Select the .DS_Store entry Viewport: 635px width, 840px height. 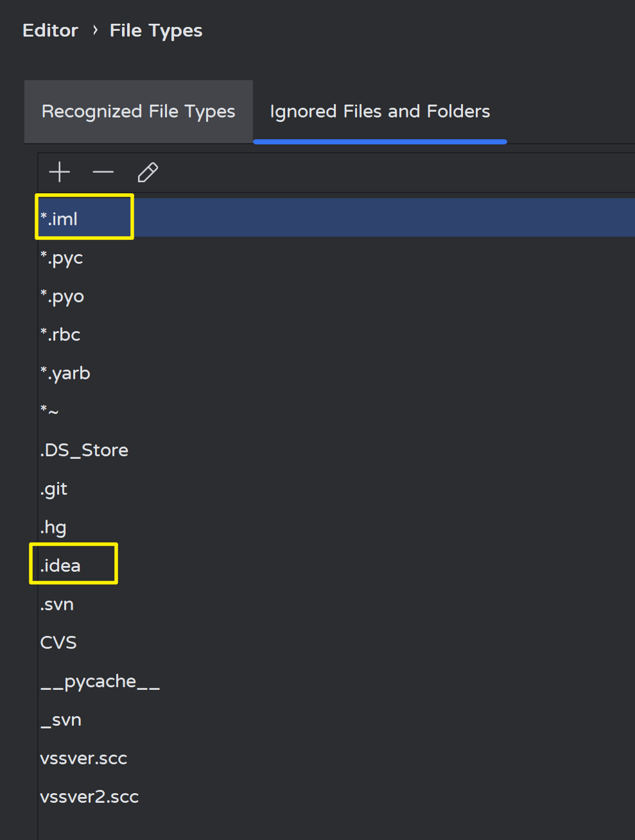tap(84, 450)
